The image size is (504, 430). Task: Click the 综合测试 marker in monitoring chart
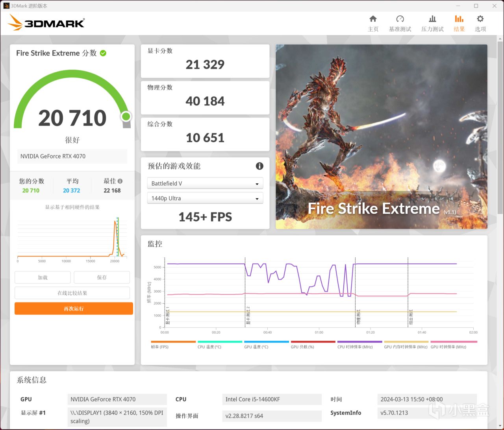411,317
